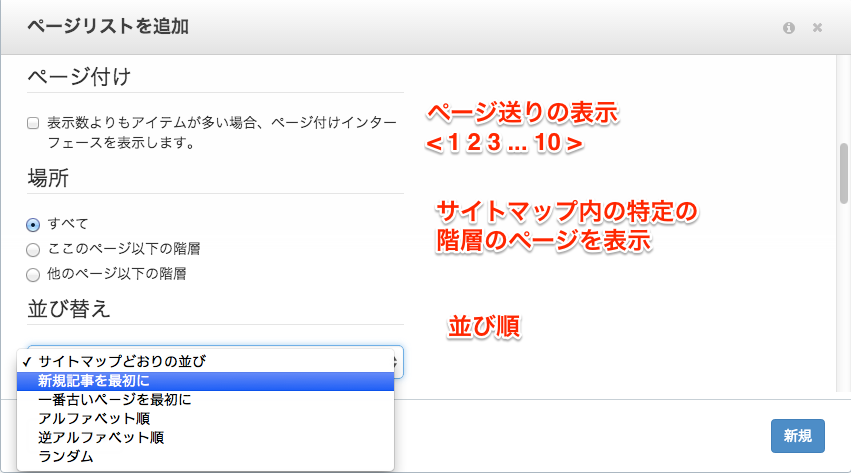Image resolution: width=851 pixels, height=473 pixels.
Task: Enable the pagination interface checkbox
Action: 33,123
